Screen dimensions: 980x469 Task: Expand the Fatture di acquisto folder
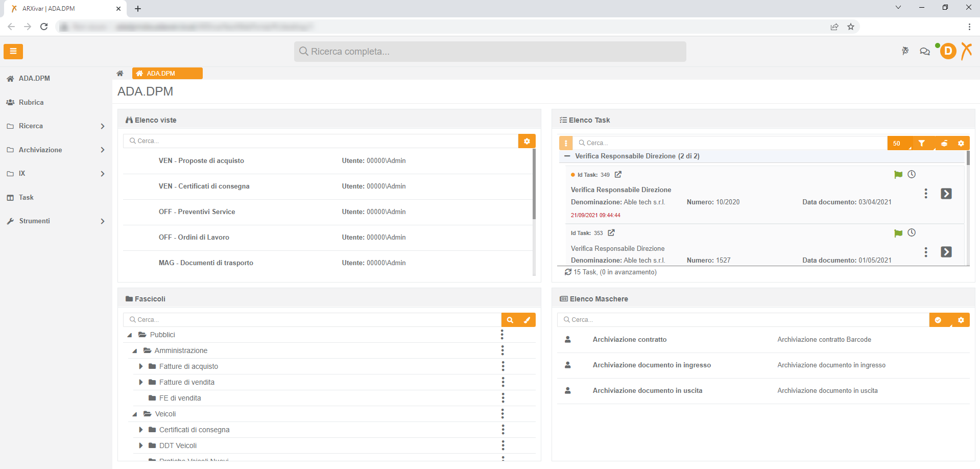coord(141,366)
